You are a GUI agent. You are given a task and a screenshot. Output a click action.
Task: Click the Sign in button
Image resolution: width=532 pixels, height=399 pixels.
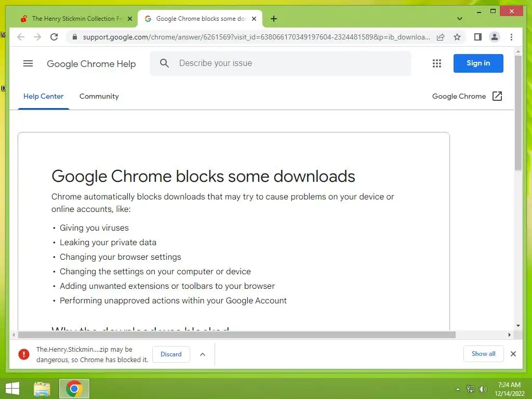point(478,63)
